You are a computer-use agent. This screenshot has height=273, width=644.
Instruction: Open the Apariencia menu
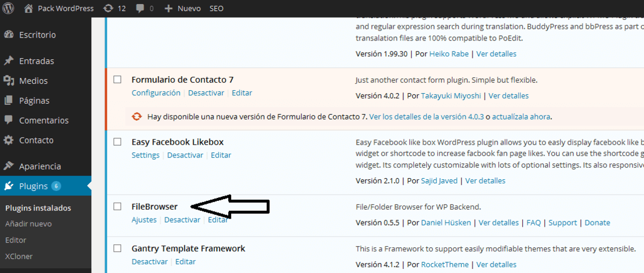pyautogui.click(x=40, y=166)
